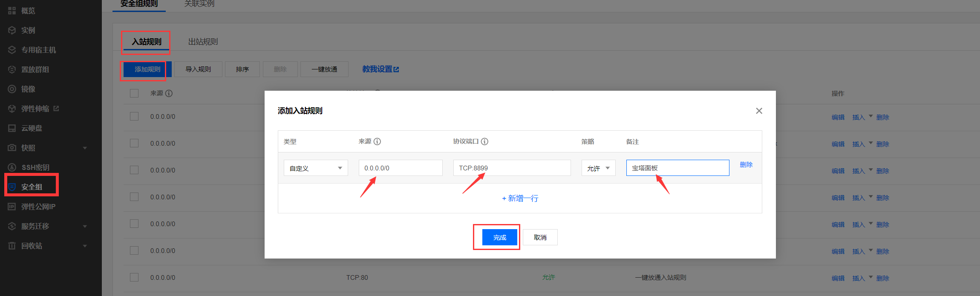This screenshot has height=296, width=980.
Task: Click the 实例 instances icon
Action: tap(12, 30)
